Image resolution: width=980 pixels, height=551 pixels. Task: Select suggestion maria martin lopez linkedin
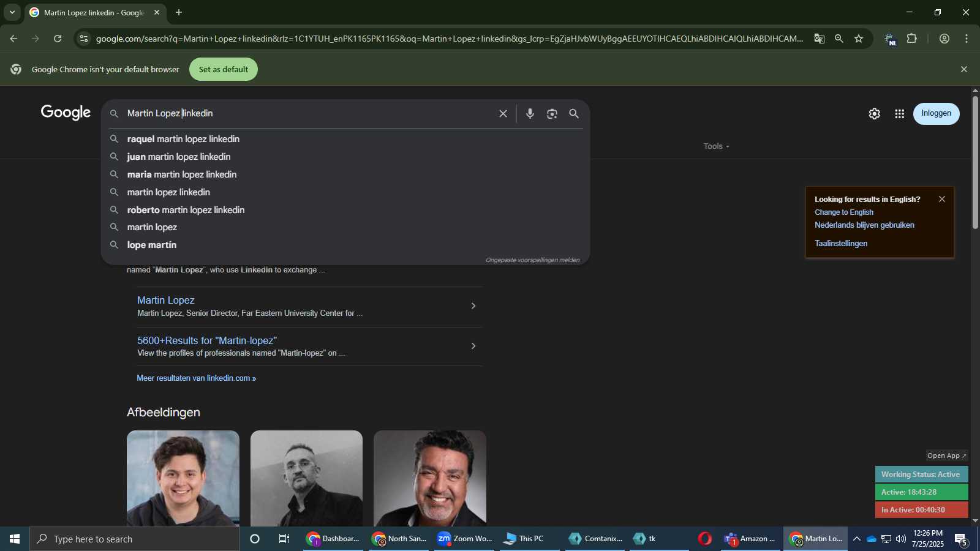(x=345, y=174)
